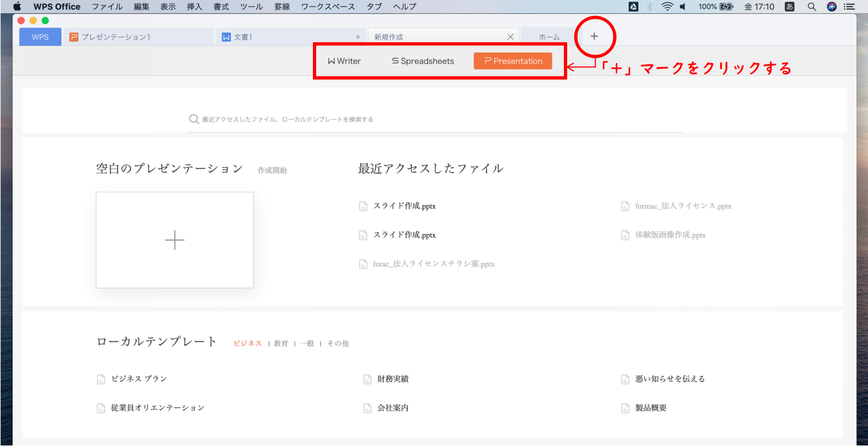
Task: Click the volume speaker icon in menu bar
Action: 683,7
